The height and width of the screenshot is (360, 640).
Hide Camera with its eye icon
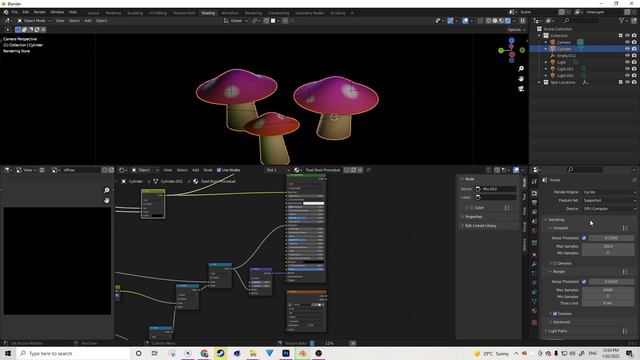tap(627, 42)
